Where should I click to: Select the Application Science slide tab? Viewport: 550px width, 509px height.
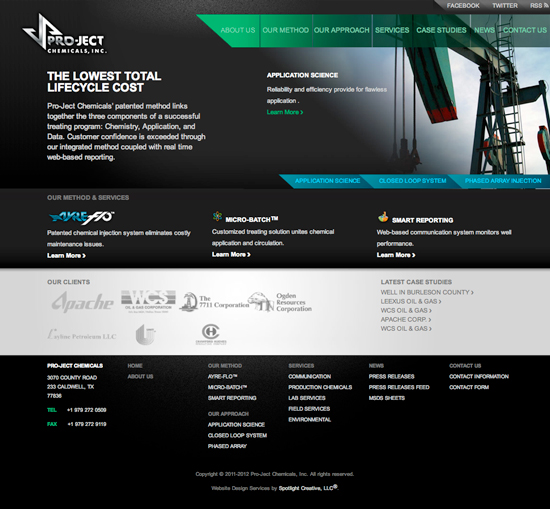pos(327,181)
